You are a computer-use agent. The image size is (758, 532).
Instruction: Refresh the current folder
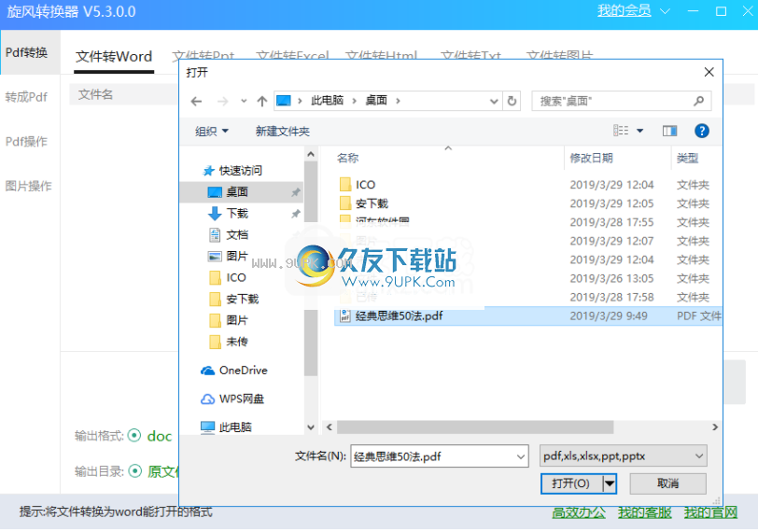tap(512, 101)
